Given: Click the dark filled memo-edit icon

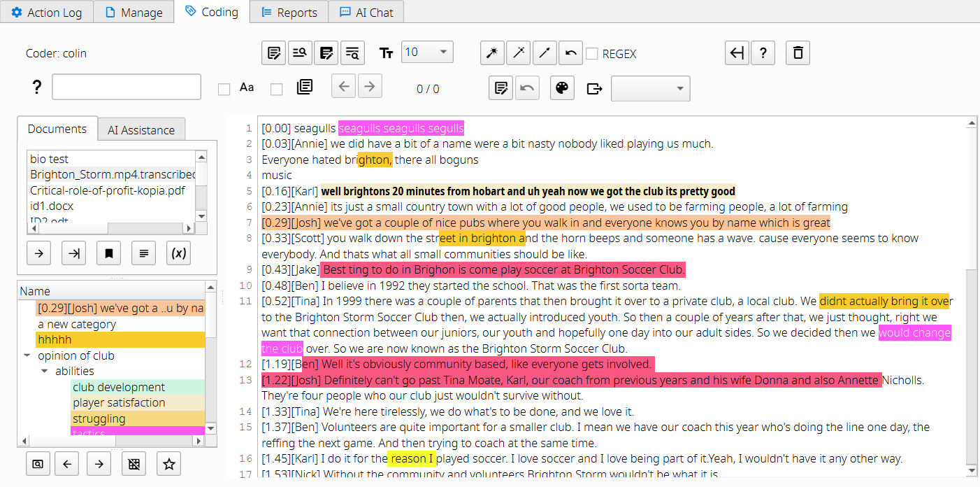Looking at the screenshot, I should pos(326,52).
